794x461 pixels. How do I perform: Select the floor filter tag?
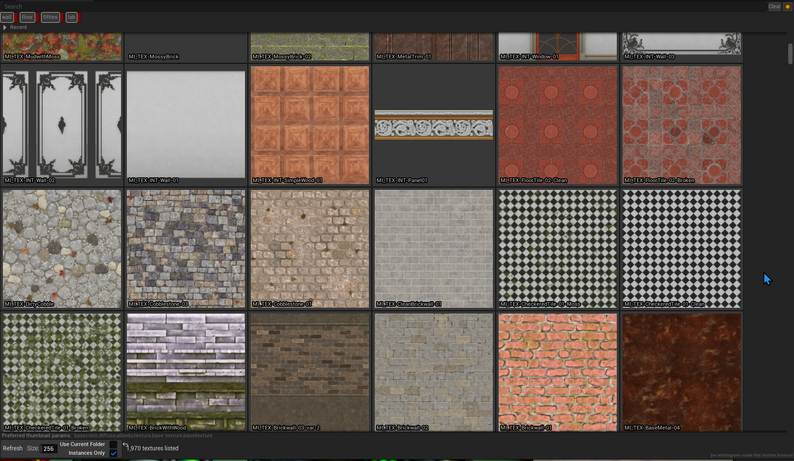click(27, 18)
